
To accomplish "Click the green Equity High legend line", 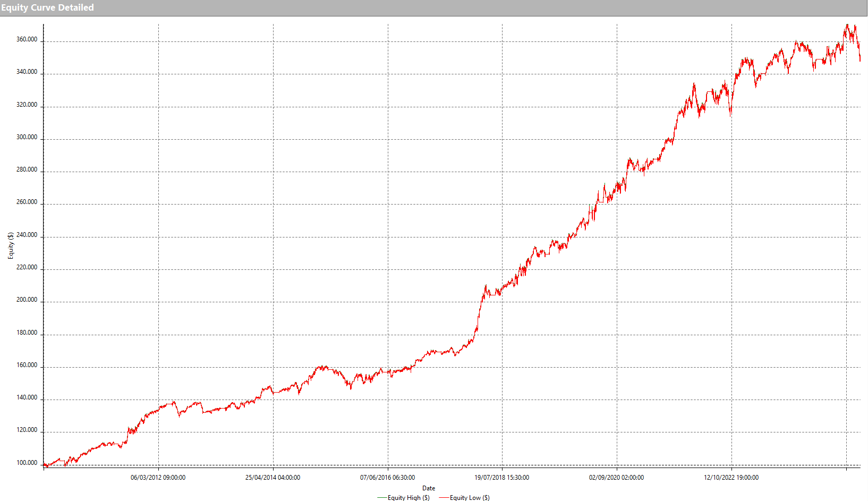I will click(382, 498).
